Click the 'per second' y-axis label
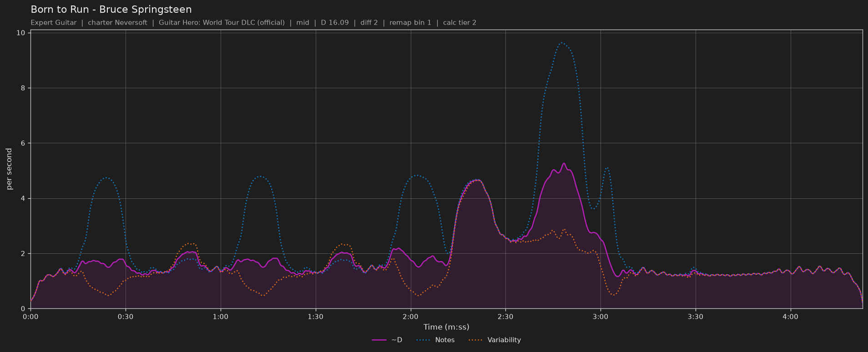This screenshot has height=352, width=868. point(9,169)
